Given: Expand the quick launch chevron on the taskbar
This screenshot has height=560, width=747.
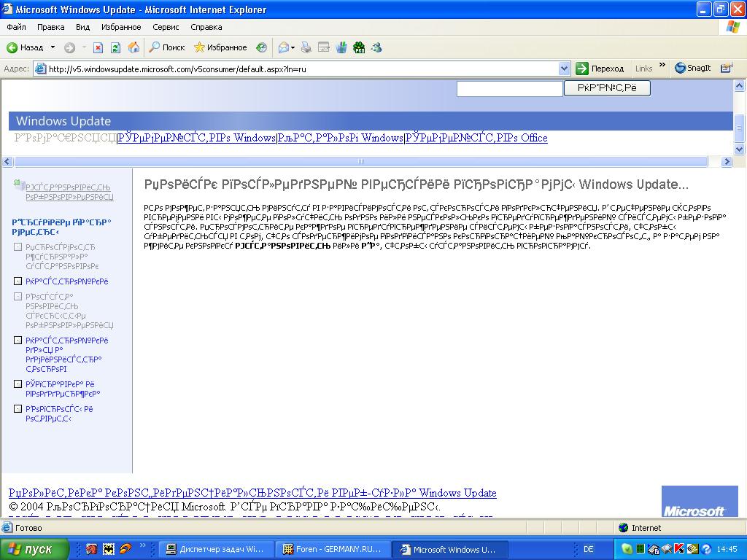Looking at the screenshot, I should pos(142,545).
